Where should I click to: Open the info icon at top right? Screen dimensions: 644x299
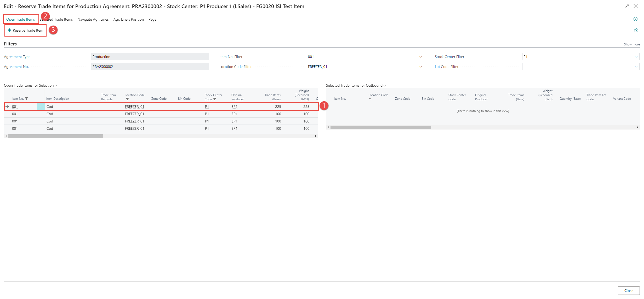[x=635, y=19]
